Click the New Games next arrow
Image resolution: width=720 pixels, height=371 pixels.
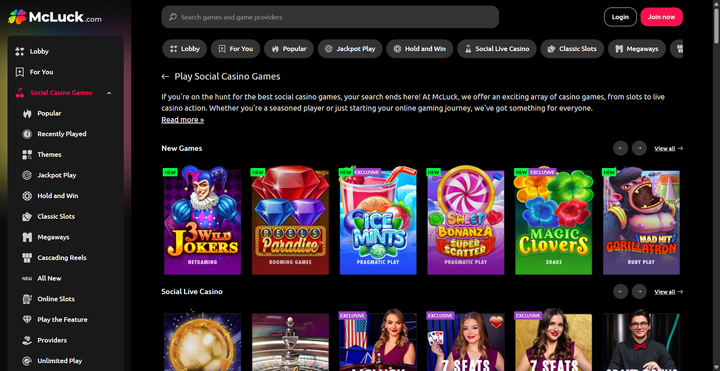[x=639, y=148]
